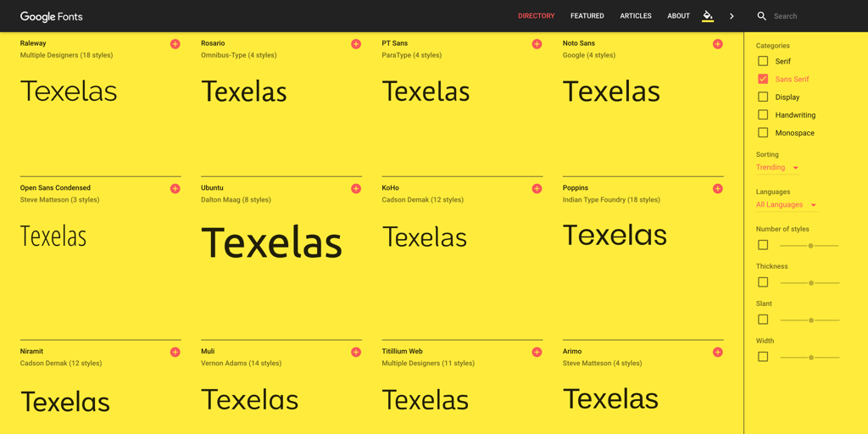
Task: Click the right chevron arrow in header
Action: pos(732,16)
